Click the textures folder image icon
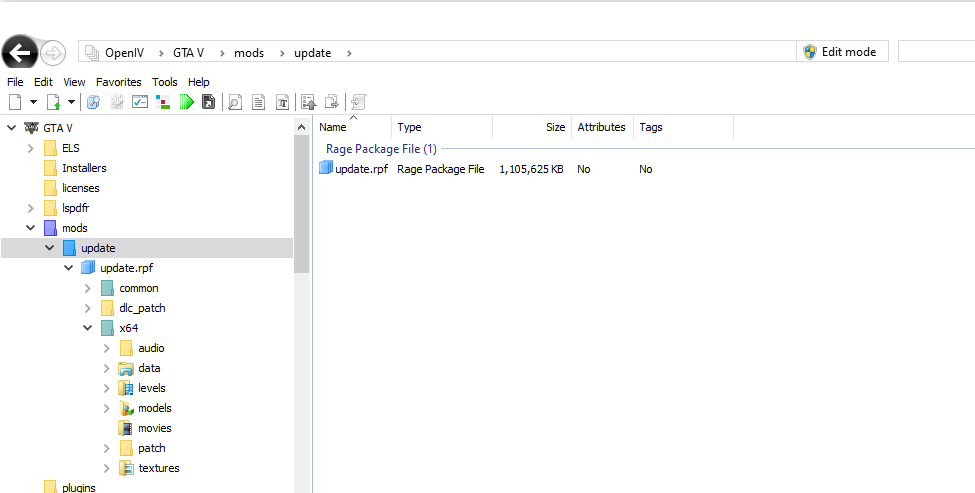Screen dimensions: 975x493 click(126, 468)
